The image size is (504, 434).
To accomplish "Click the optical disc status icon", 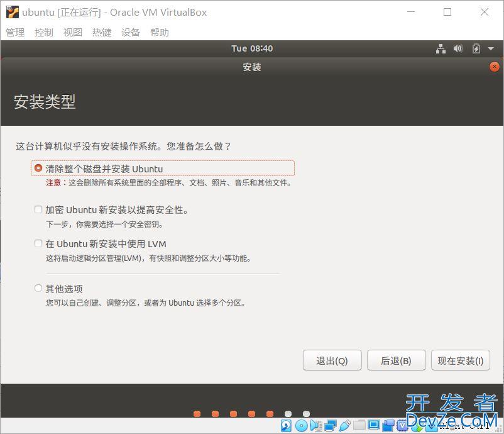I will click(x=301, y=426).
